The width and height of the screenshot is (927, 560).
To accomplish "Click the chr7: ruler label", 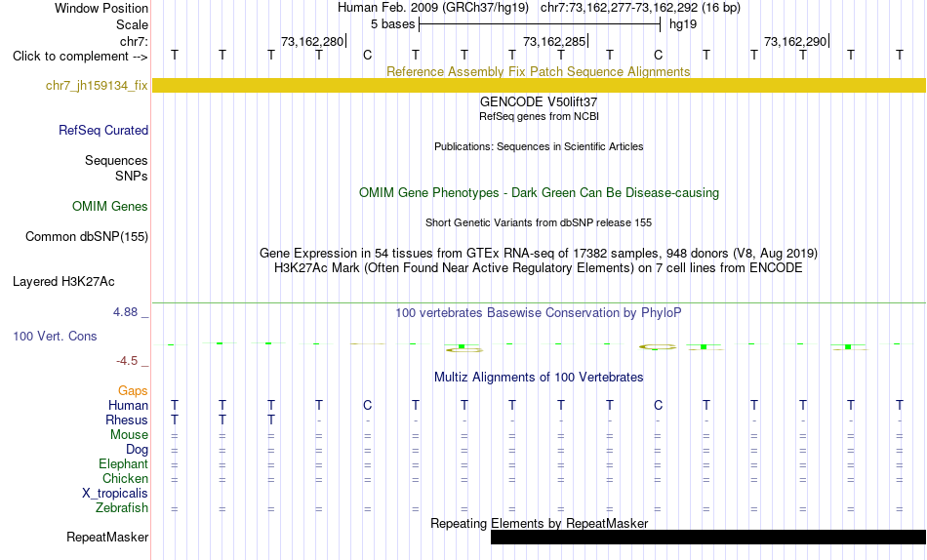I will (135, 41).
